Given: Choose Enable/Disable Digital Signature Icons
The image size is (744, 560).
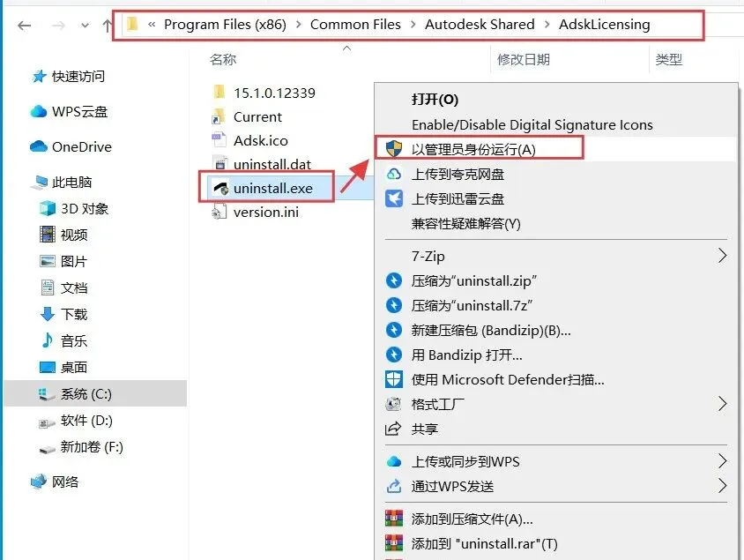Looking at the screenshot, I should coord(532,125).
